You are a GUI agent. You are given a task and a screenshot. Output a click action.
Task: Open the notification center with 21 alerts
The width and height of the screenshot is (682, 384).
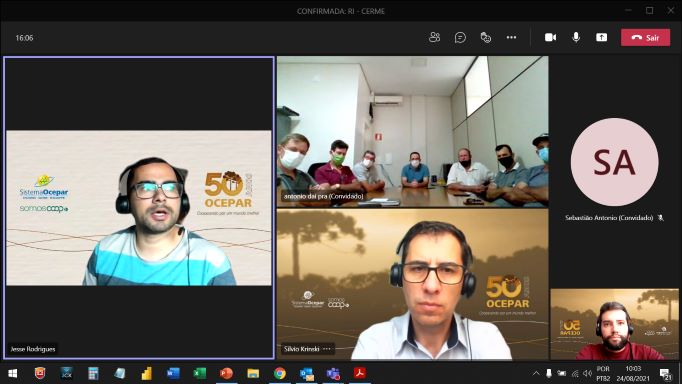[665, 374]
